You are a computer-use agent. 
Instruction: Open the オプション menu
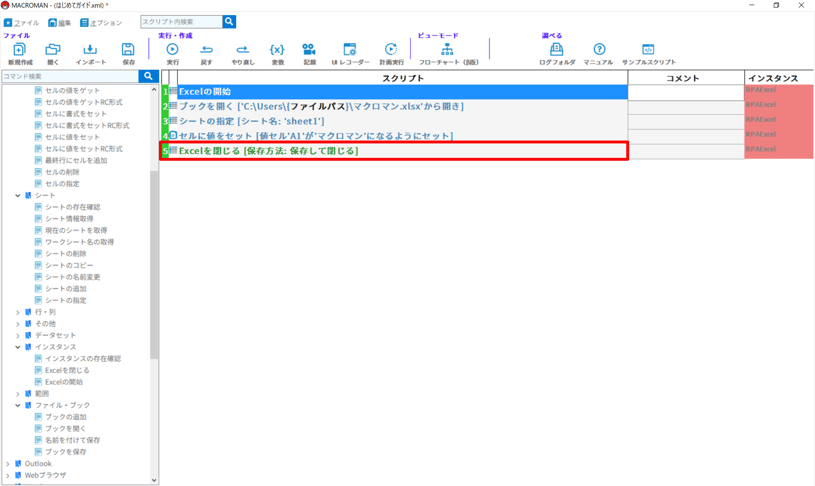pos(101,22)
